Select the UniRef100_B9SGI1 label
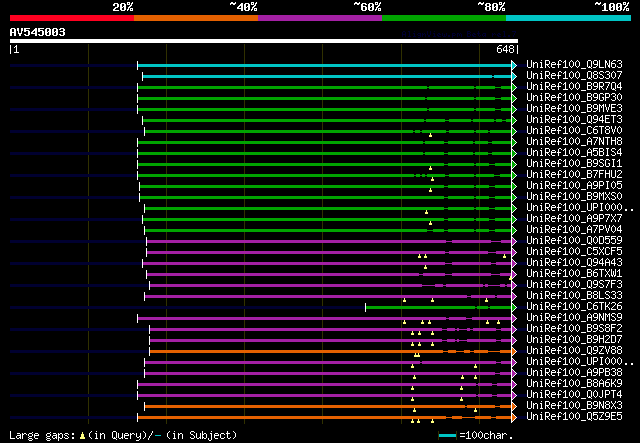Viewport: 640px width, 443px height. (574, 164)
